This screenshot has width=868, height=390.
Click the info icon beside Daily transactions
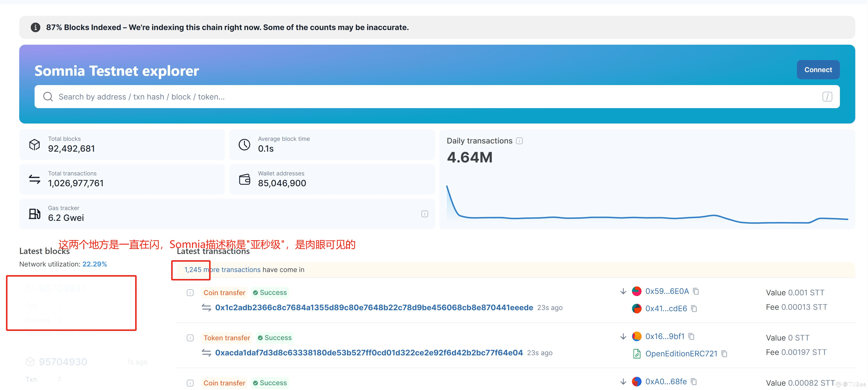coord(519,141)
